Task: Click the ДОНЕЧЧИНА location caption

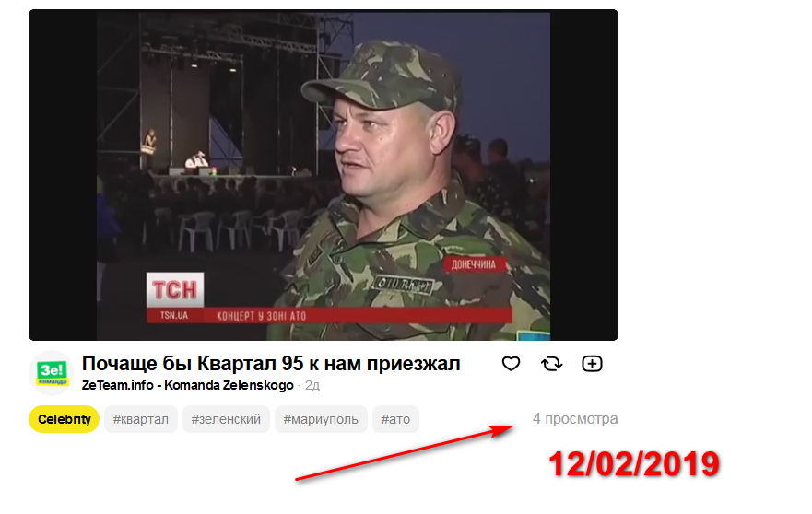Action: (x=474, y=264)
